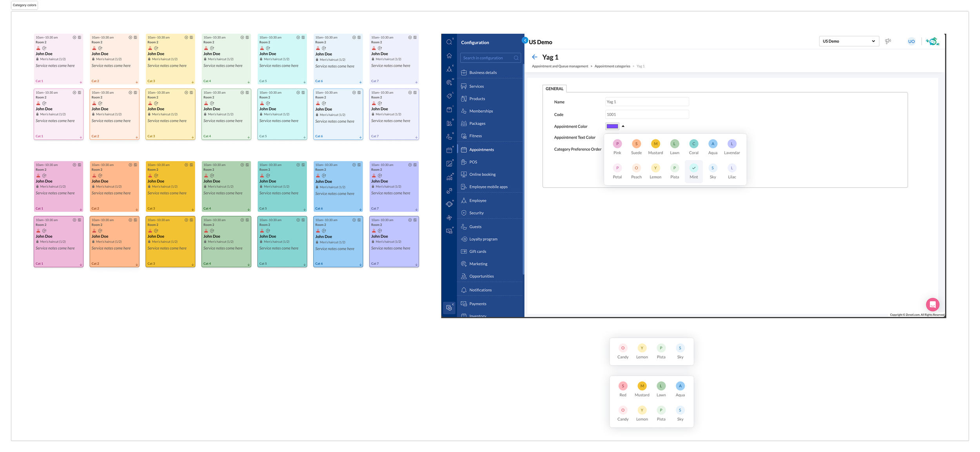Click the megaphone announcements icon
This screenshot has width=980, height=452.
(888, 41)
